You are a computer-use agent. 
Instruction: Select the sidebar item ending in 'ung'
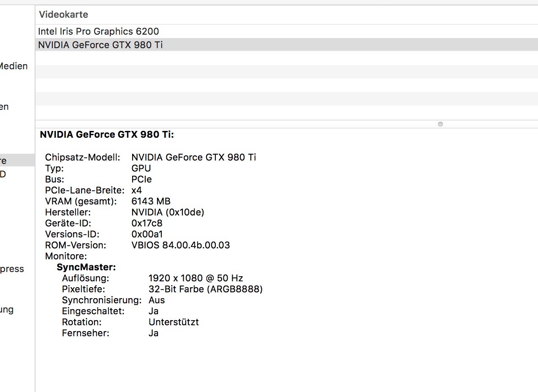[x=7, y=310]
